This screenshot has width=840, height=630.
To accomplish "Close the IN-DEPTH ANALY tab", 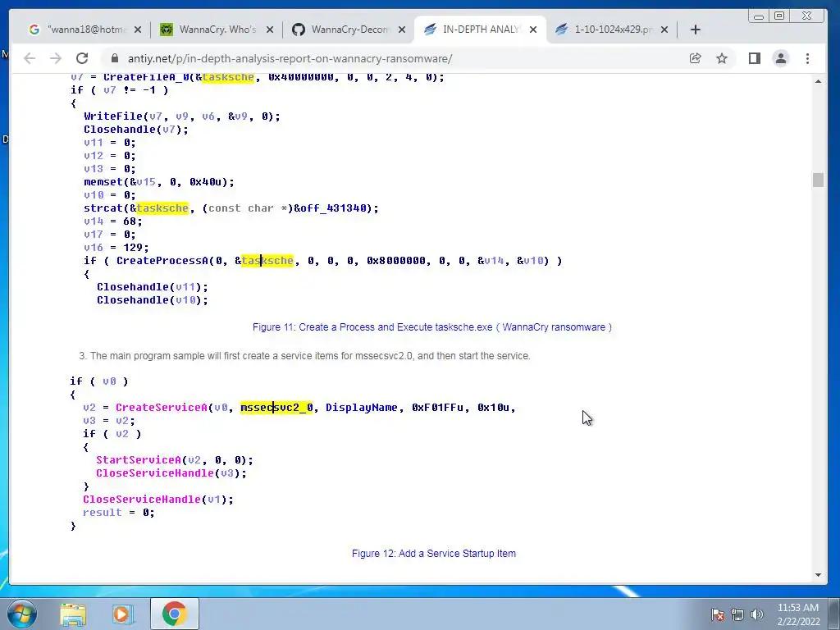I will tap(533, 30).
